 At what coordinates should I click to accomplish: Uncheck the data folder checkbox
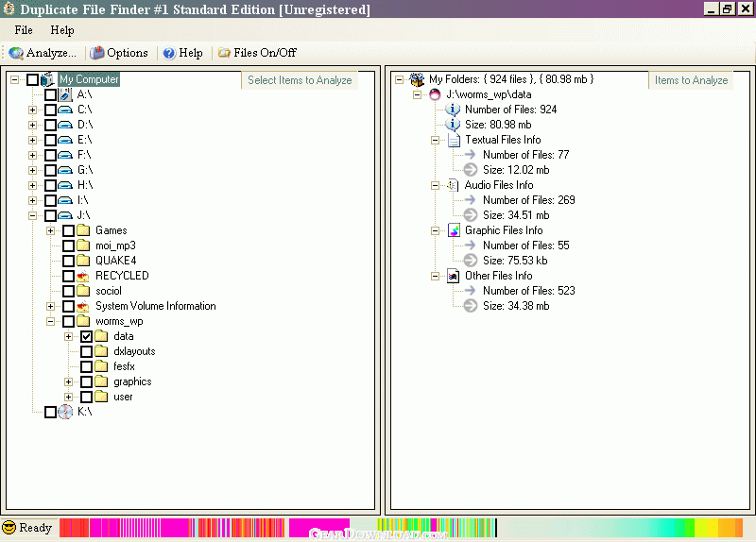point(86,336)
